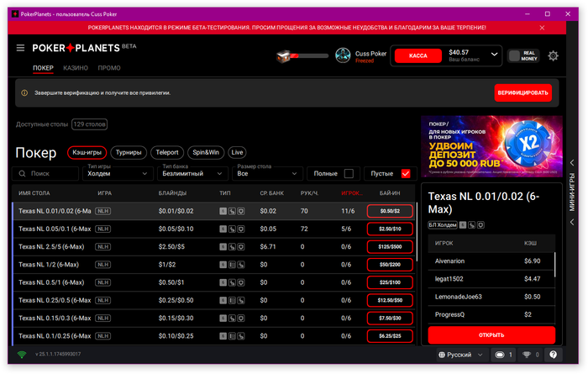Open the settings gear icon
Viewport: 588px width, 374px height.
pyautogui.click(x=553, y=56)
